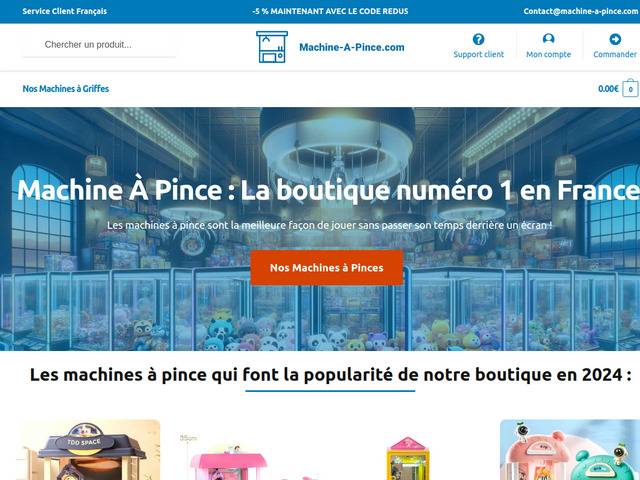The width and height of the screenshot is (640, 480).
Task: Focus the Chercher un produit search field
Action: (100, 44)
